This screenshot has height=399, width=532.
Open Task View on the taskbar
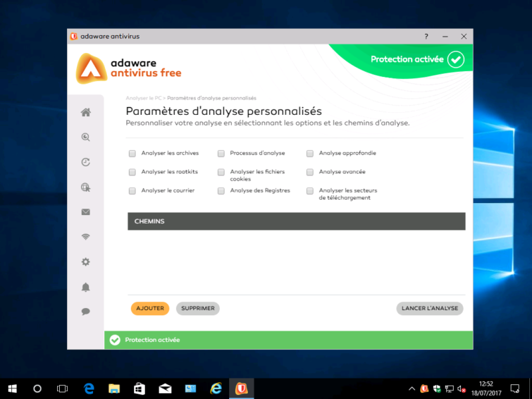tap(63, 388)
